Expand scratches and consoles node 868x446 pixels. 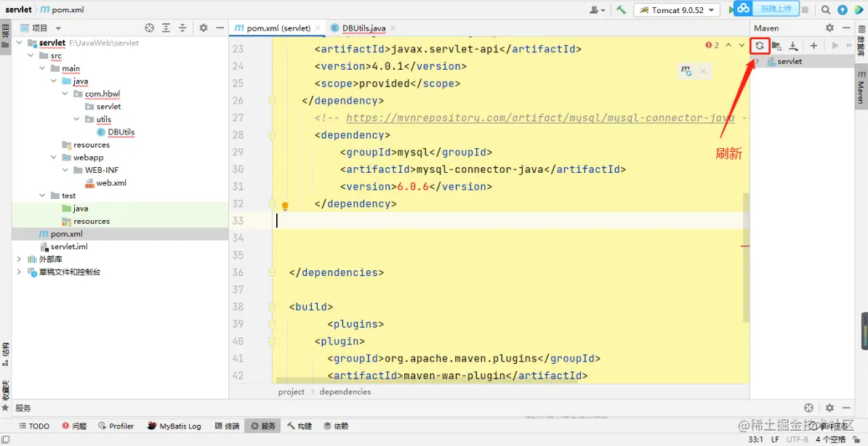pos(20,272)
